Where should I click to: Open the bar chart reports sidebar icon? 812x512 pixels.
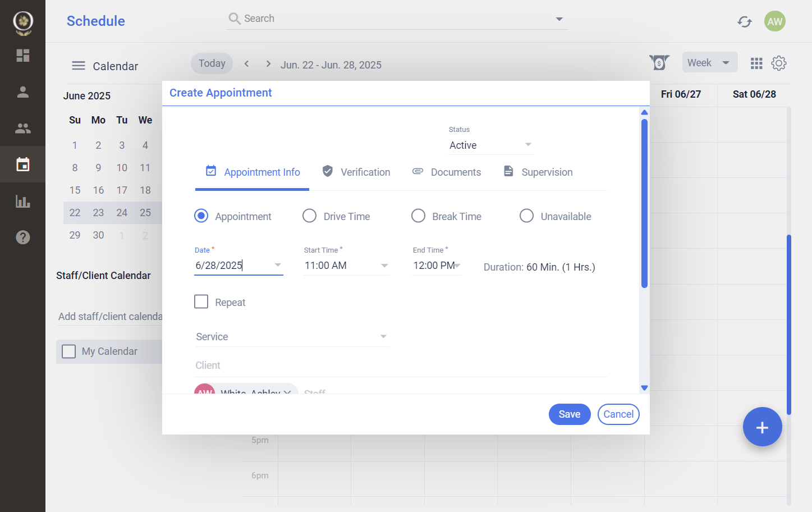click(23, 201)
